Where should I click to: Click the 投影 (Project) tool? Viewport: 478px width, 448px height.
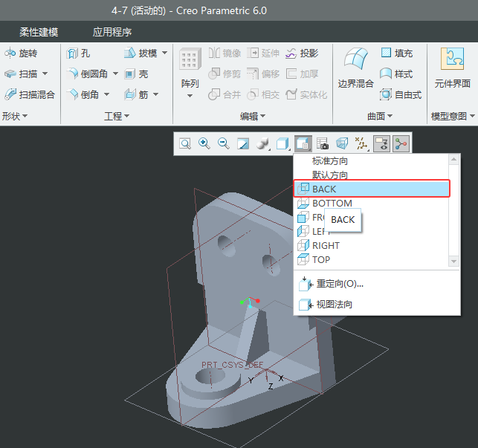click(302, 53)
